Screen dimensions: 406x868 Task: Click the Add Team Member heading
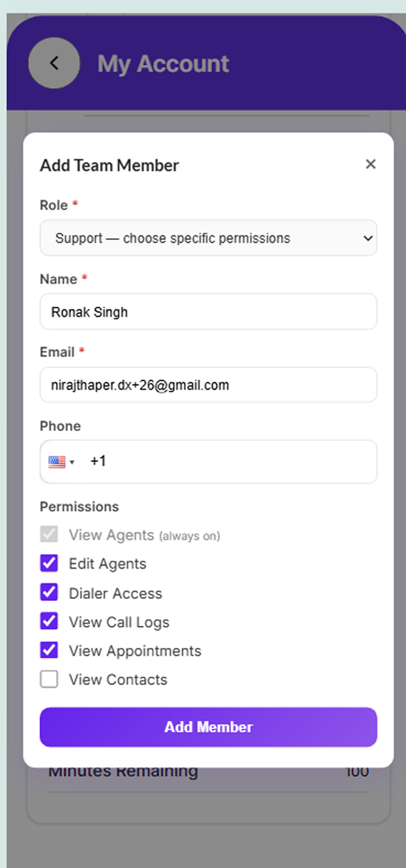point(109,166)
